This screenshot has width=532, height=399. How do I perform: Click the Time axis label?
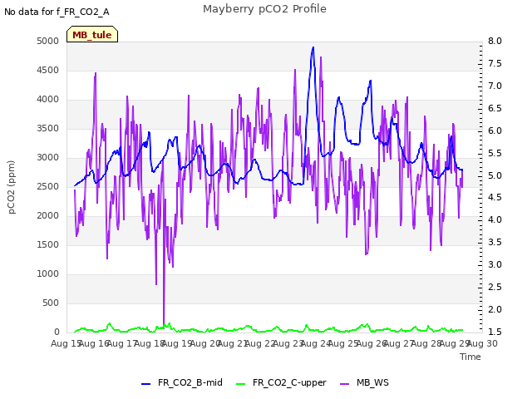[x=470, y=357]
